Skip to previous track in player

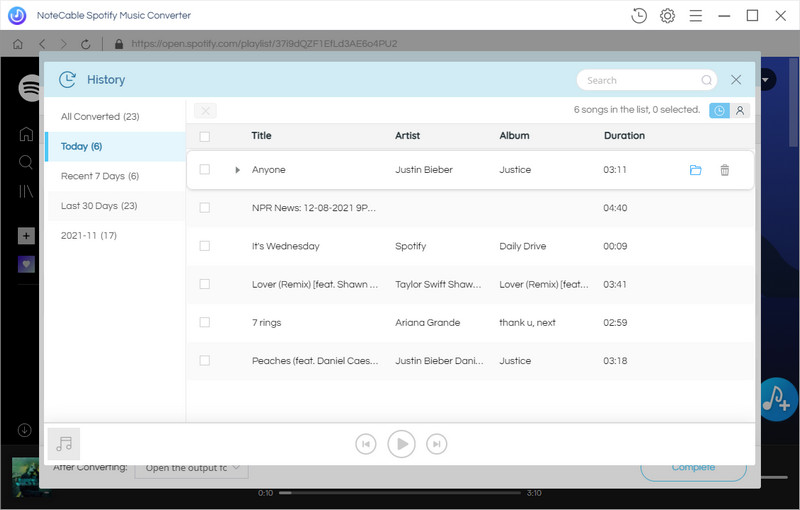(x=366, y=444)
